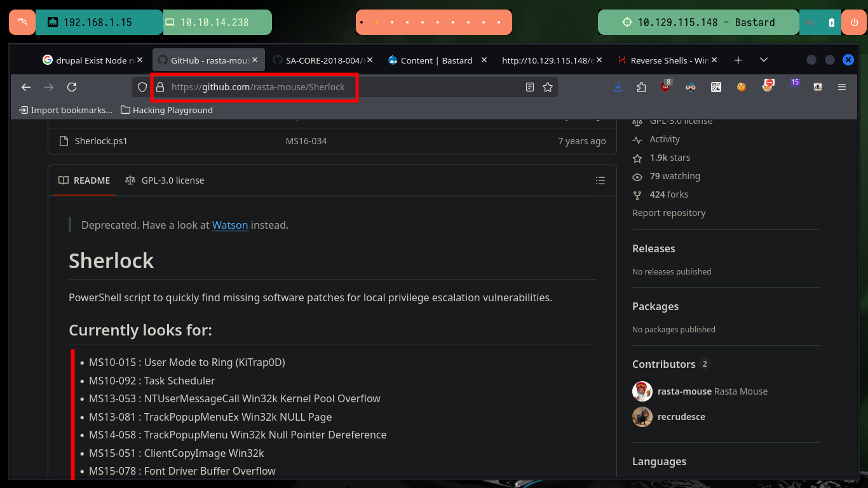Close the Reverse Shells tab
The width and height of the screenshot is (868, 488).
click(x=715, y=60)
